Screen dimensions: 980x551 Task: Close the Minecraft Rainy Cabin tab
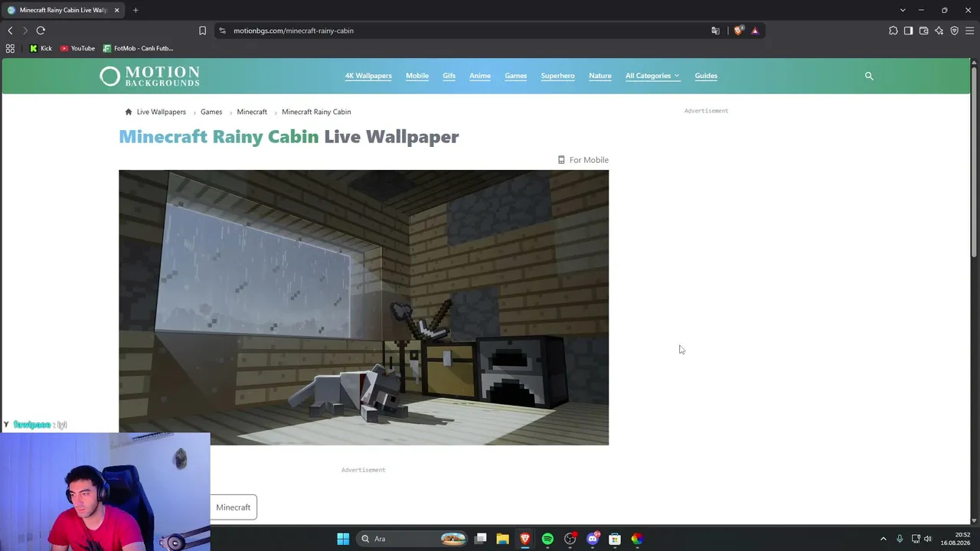116,10
